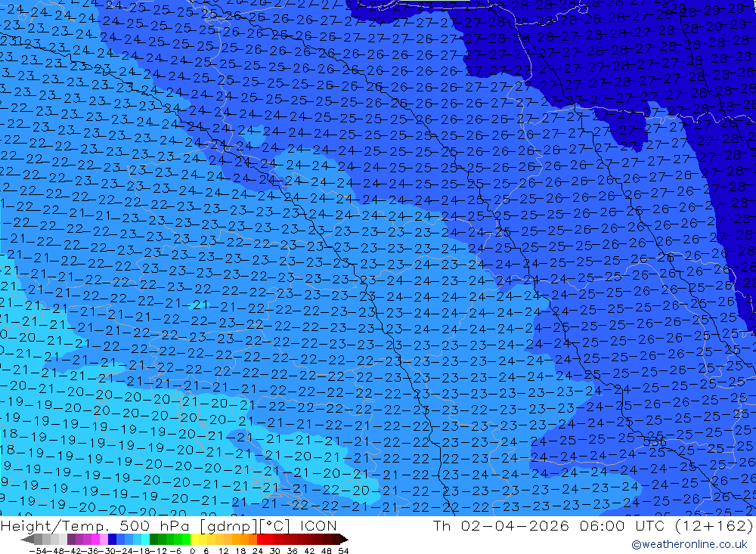Click the forecast date 'Th 02-04-2026 06:00 UTC'
756x554 pixels.
point(550,525)
